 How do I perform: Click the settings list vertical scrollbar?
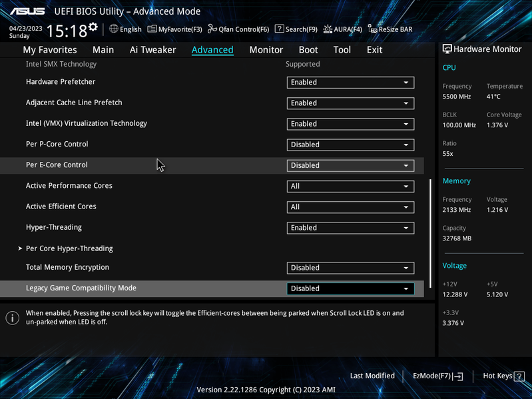431,233
